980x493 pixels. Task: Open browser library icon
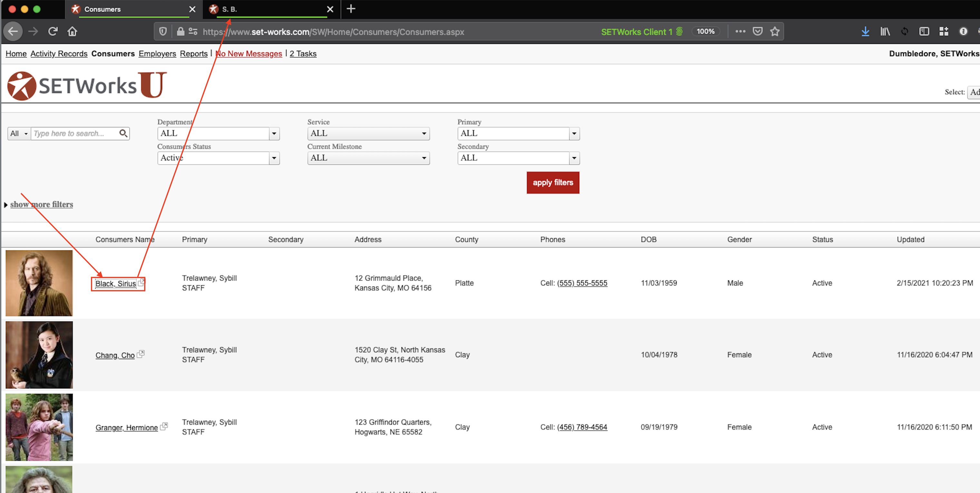[885, 31]
